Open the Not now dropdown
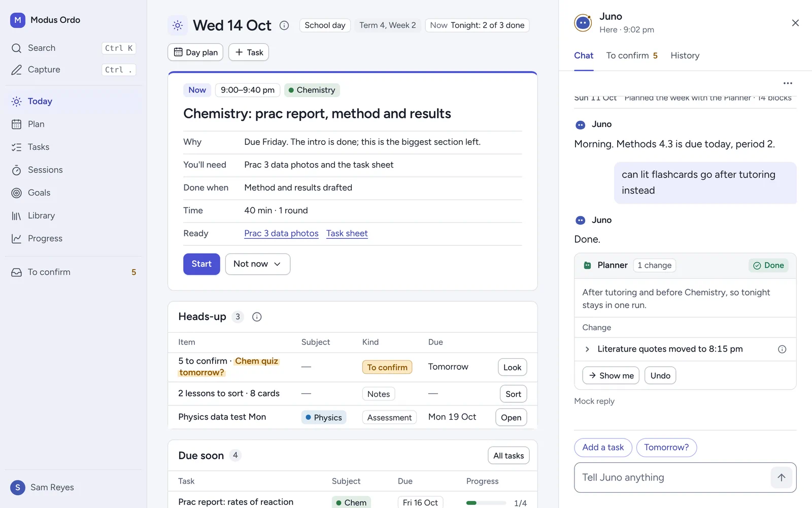This screenshot has width=812, height=508. pos(258,264)
